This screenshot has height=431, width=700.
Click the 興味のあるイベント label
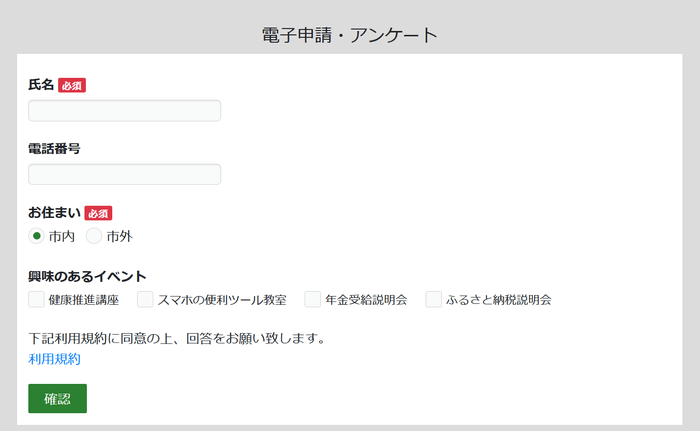(x=87, y=276)
